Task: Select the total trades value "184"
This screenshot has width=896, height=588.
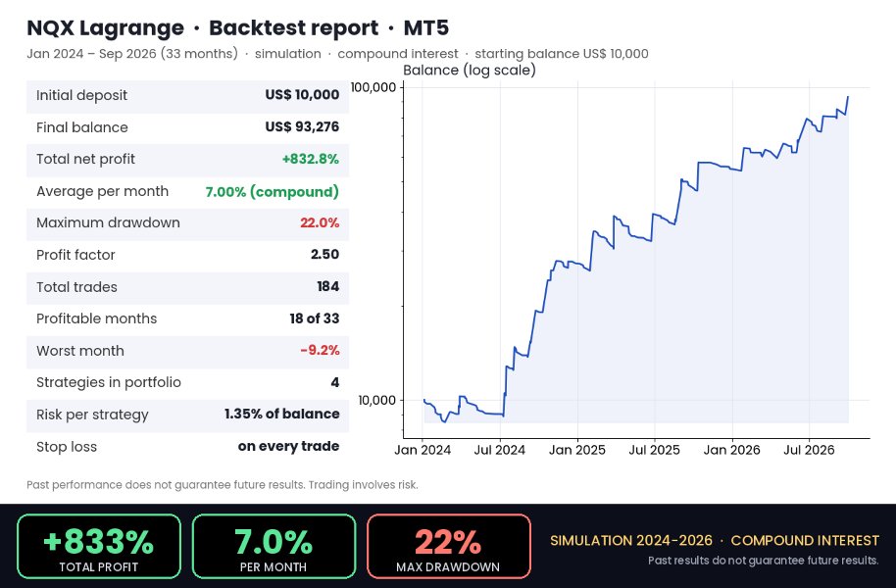Action: pyautogui.click(x=328, y=286)
